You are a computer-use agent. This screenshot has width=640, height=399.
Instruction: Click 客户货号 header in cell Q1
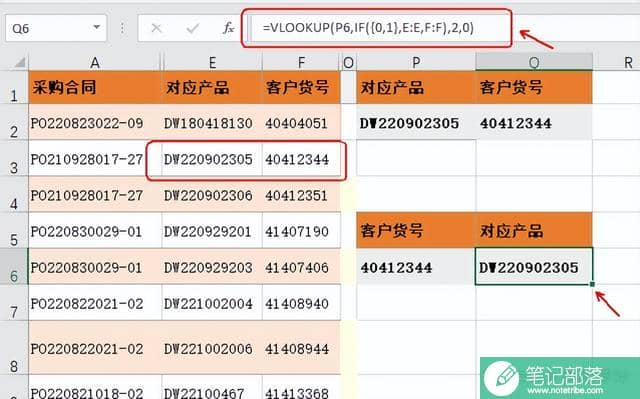(x=534, y=87)
